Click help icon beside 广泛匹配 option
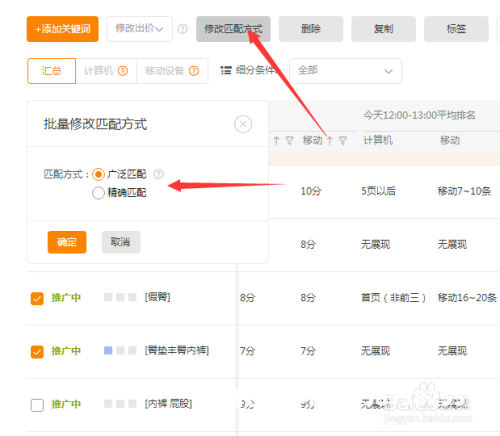This screenshot has height=436, width=500. point(158,174)
